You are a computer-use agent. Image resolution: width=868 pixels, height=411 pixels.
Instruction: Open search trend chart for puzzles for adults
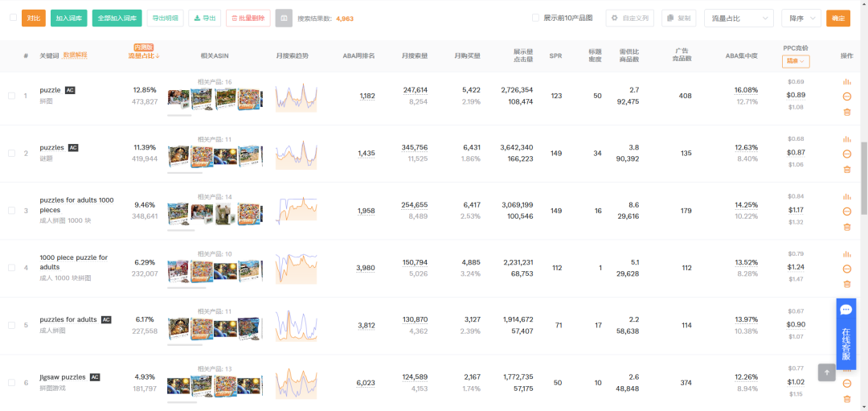(x=296, y=326)
